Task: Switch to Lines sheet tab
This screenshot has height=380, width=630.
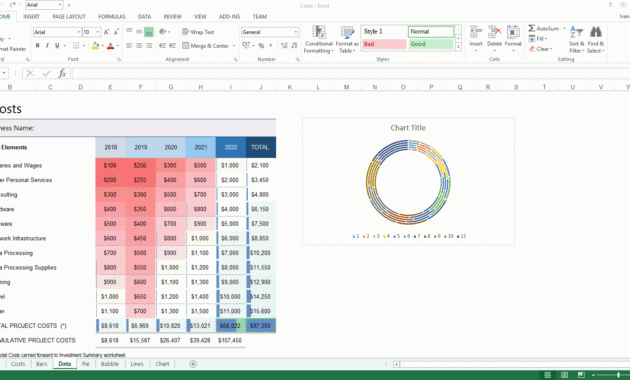Action: click(x=137, y=364)
